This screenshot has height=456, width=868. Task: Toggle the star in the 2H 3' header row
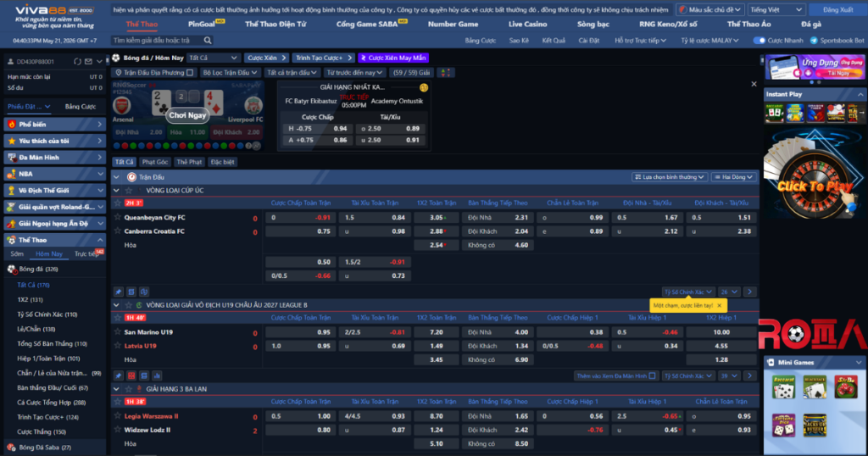(x=117, y=203)
